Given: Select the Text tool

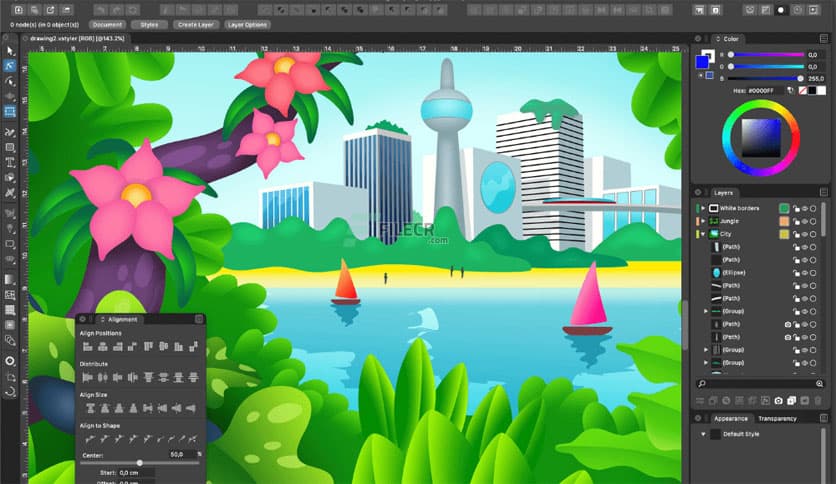Looking at the screenshot, I should point(10,163).
